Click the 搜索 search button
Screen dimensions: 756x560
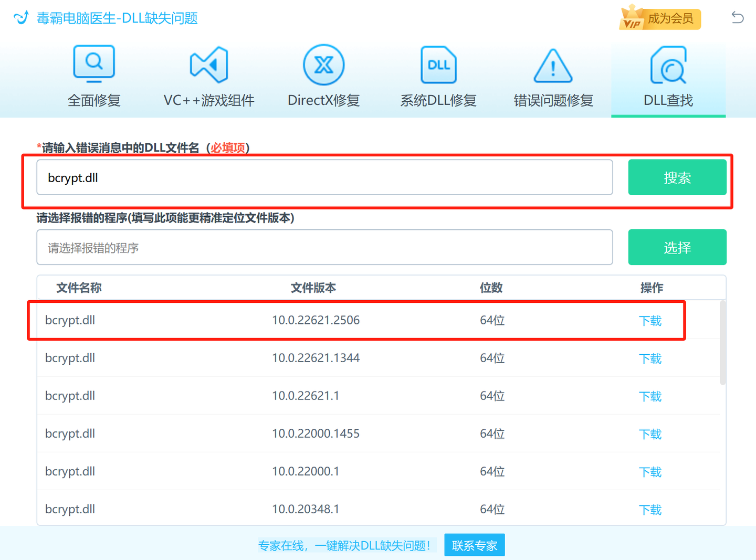coord(677,177)
